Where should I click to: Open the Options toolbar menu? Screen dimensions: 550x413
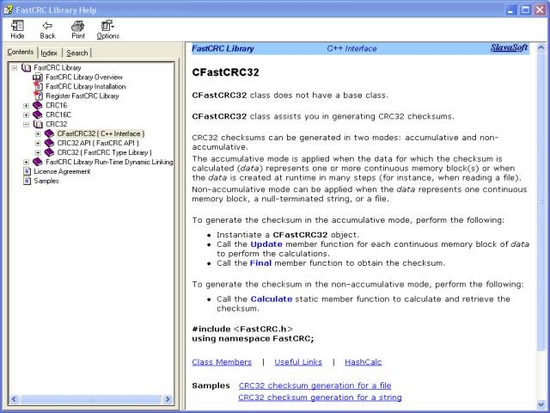pyautogui.click(x=108, y=29)
